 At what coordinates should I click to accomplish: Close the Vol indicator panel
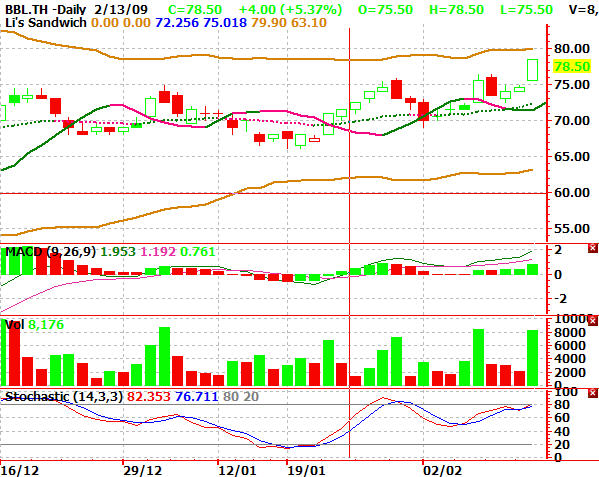coord(593,320)
